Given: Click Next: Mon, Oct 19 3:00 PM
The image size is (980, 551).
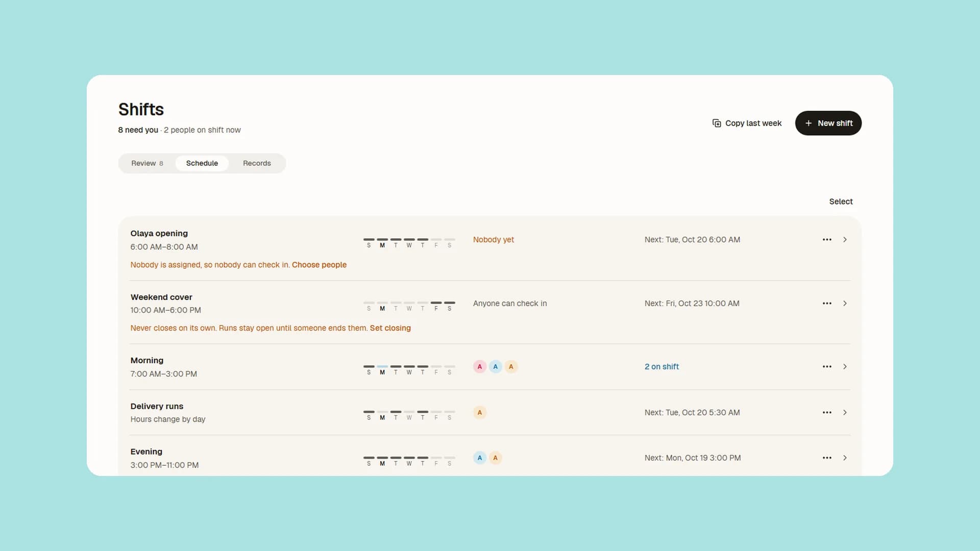Looking at the screenshot, I should (693, 458).
